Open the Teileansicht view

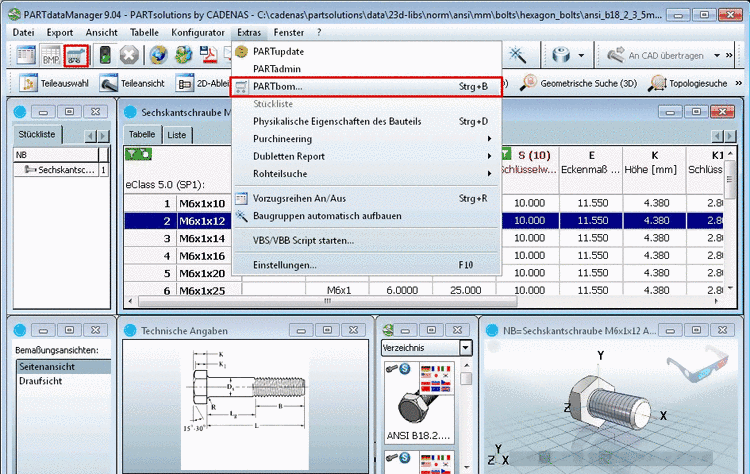132,83
